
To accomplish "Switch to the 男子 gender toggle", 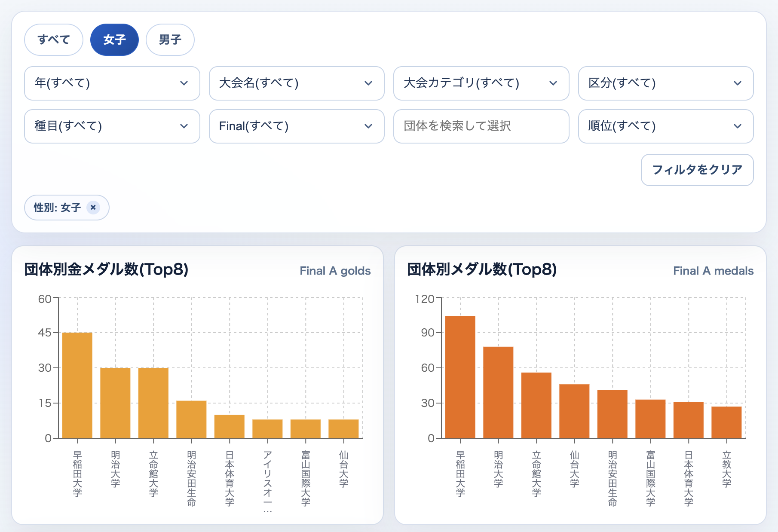I will coord(170,40).
